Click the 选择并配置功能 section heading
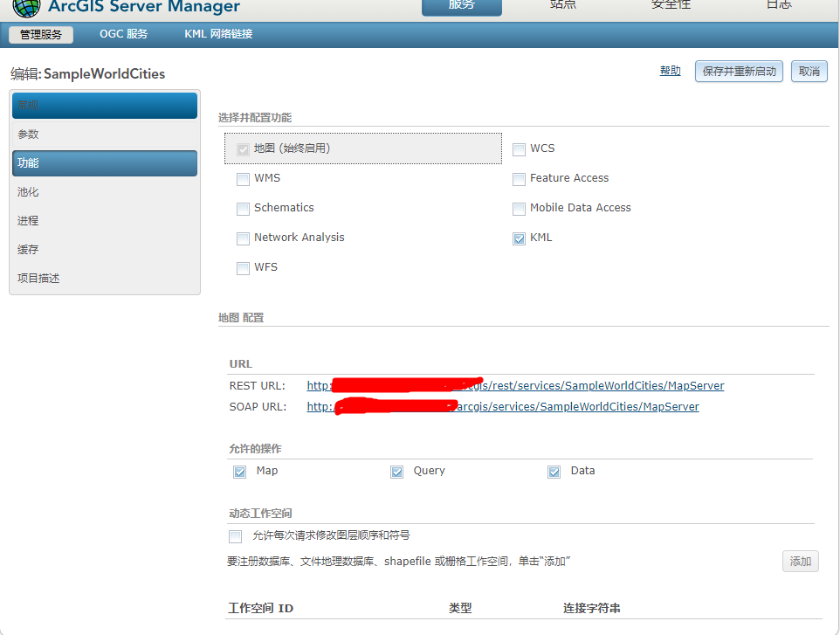The width and height of the screenshot is (840, 635). (x=255, y=117)
